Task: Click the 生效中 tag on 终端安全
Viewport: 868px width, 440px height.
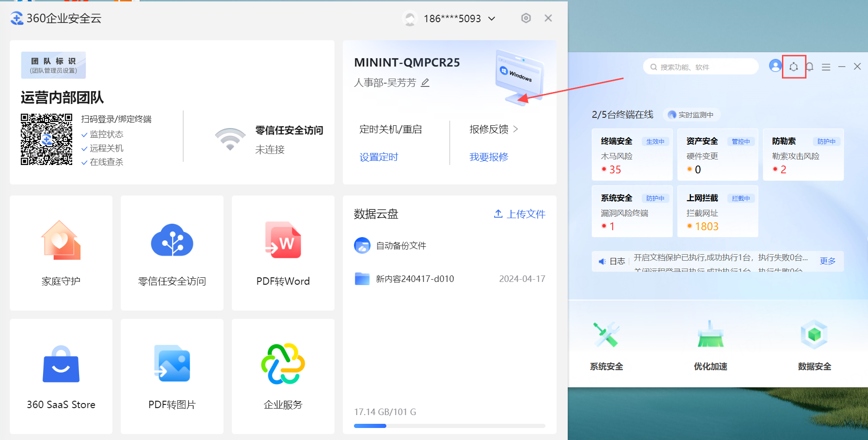Action: (x=655, y=141)
